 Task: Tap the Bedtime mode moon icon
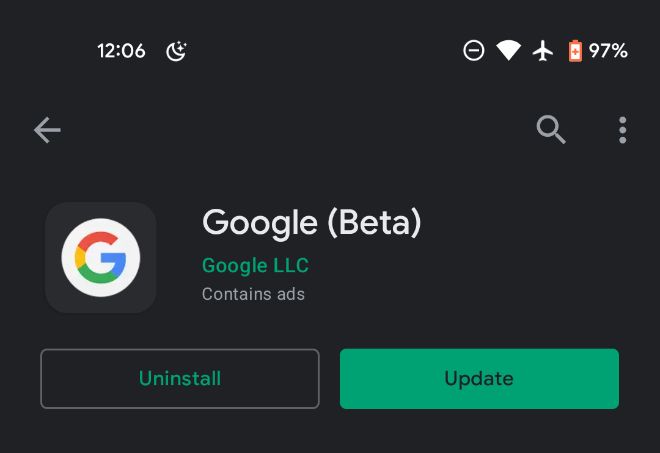click(x=176, y=51)
